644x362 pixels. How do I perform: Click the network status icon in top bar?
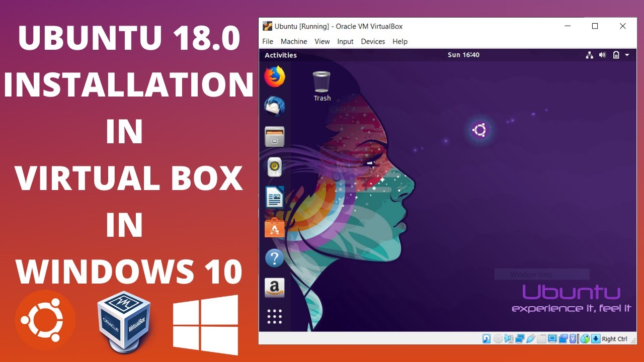pyautogui.click(x=589, y=55)
